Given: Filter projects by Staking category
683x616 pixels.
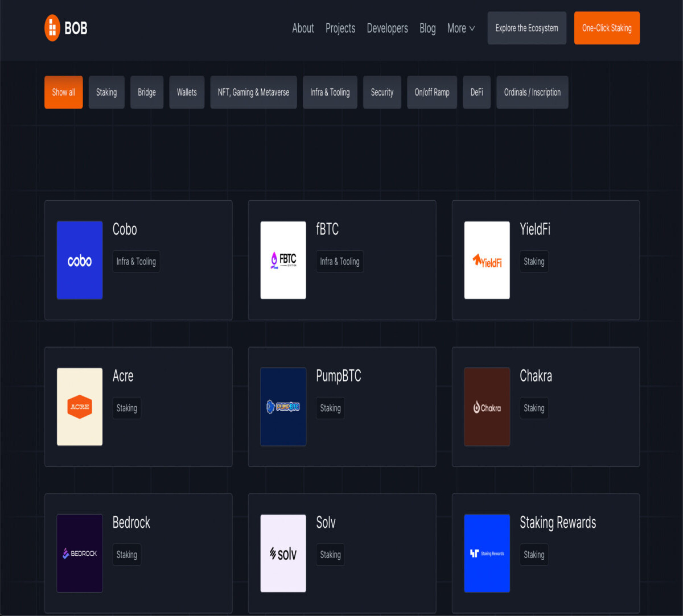Looking at the screenshot, I should 106,92.
